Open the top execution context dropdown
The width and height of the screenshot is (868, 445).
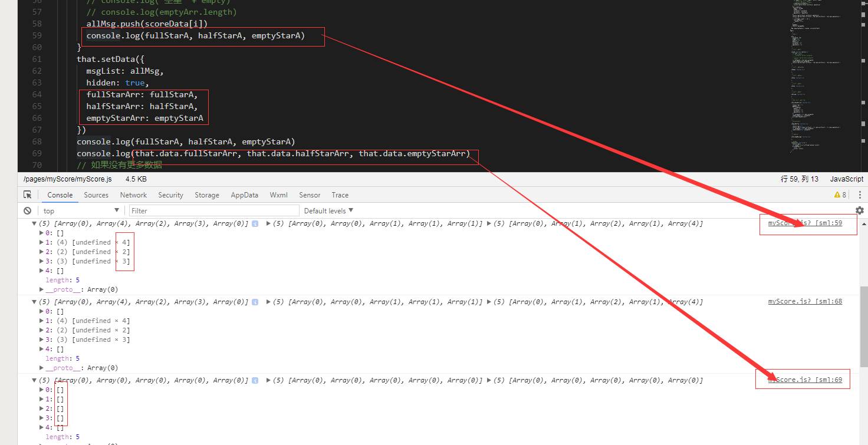point(81,210)
